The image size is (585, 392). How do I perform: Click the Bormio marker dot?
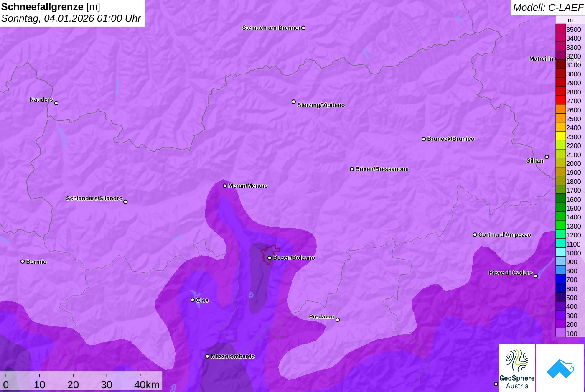coord(23,262)
